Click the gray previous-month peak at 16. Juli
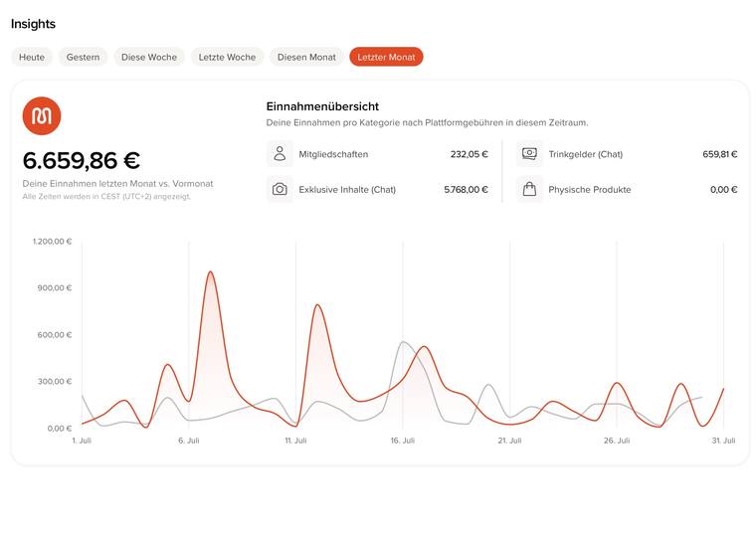This screenshot has width=756, height=533. (x=403, y=342)
